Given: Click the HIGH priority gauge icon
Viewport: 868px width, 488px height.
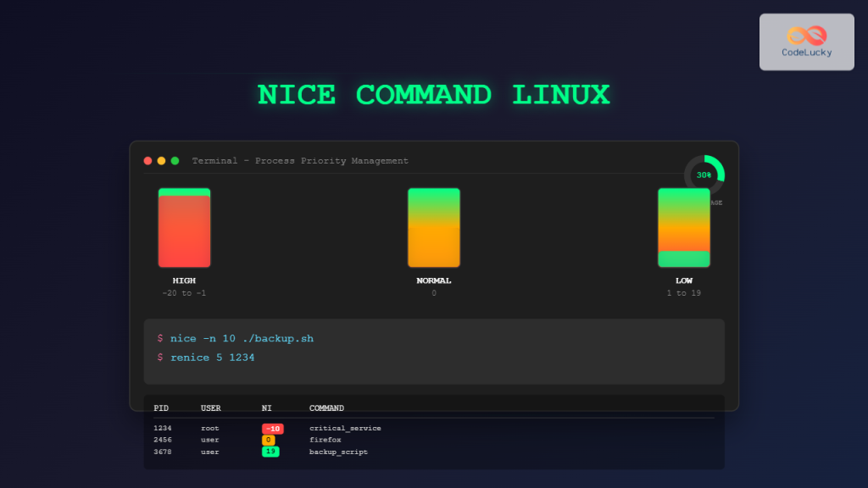Looking at the screenshot, I should tap(184, 227).
